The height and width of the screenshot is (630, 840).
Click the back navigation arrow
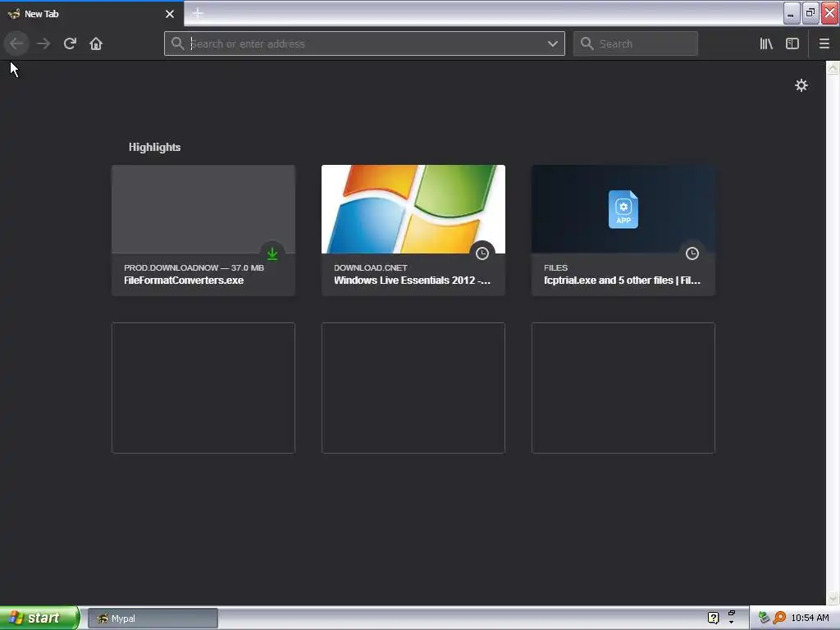[x=16, y=43]
